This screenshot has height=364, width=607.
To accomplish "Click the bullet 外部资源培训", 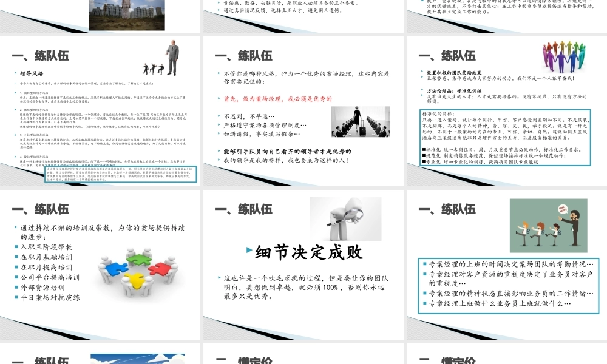I will point(42,288).
